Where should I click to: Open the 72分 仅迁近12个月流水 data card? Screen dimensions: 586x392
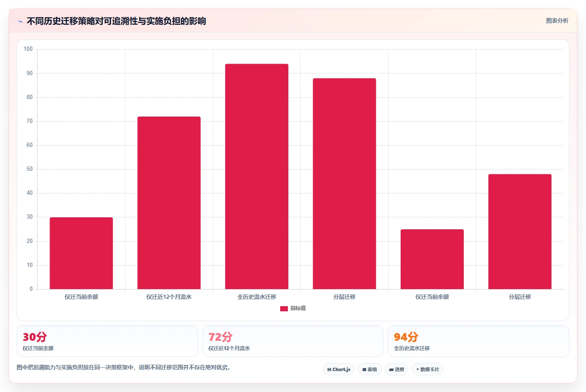coord(293,341)
